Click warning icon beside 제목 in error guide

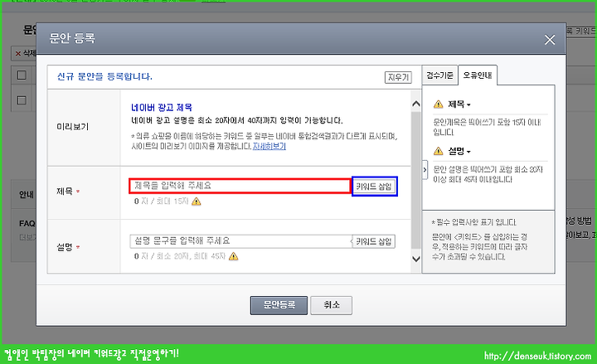tap(439, 104)
